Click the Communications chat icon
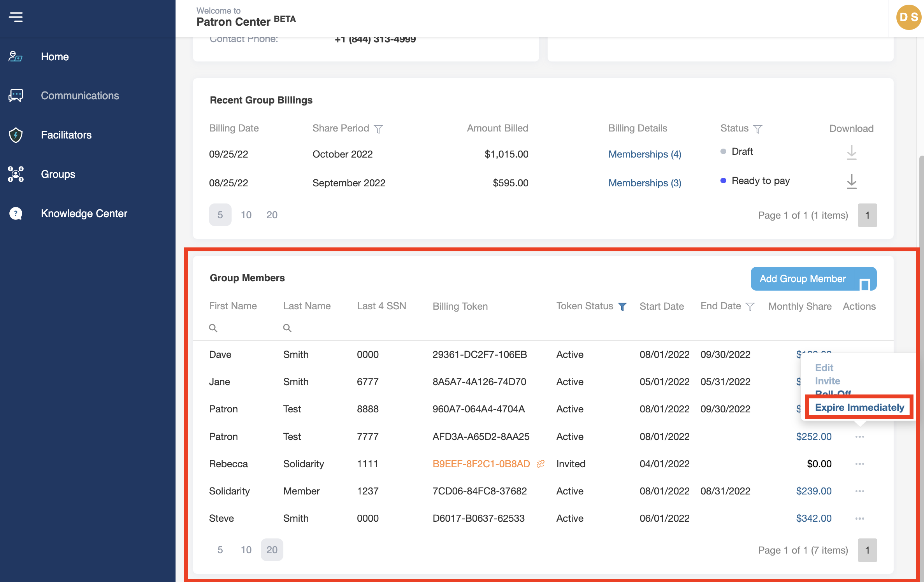This screenshot has height=582, width=924. click(16, 96)
